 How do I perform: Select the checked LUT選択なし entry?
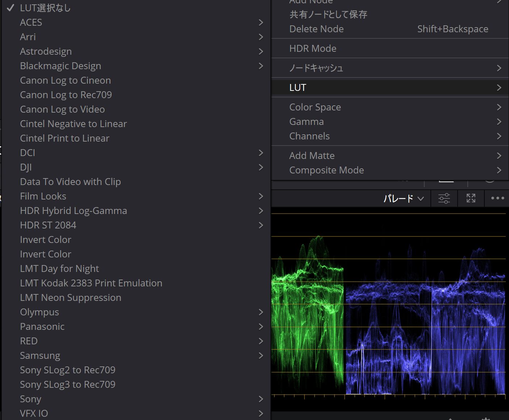point(136,8)
